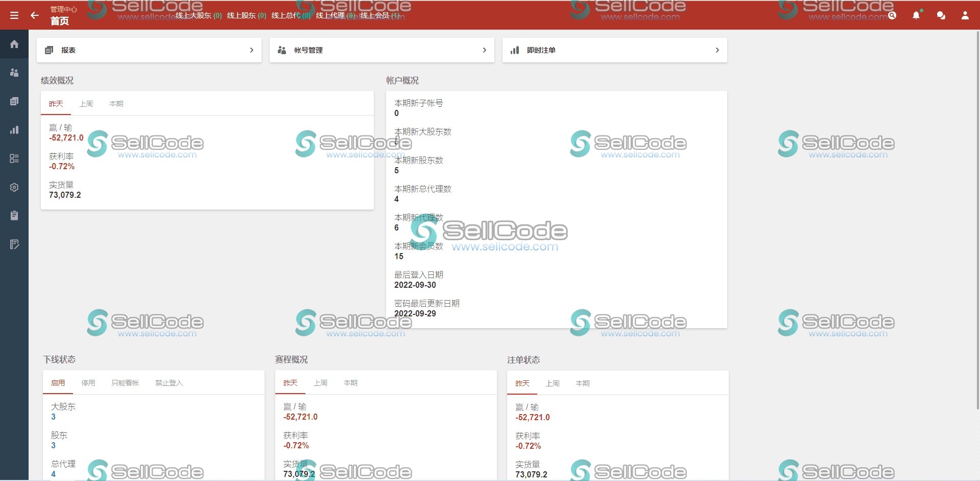Open 线上会员 (1) link in top bar
980x481 pixels.
(x=378, y=15)
